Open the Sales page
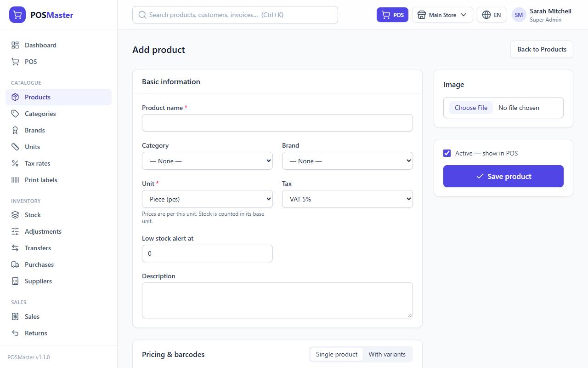588x368 pixels. 58,316
